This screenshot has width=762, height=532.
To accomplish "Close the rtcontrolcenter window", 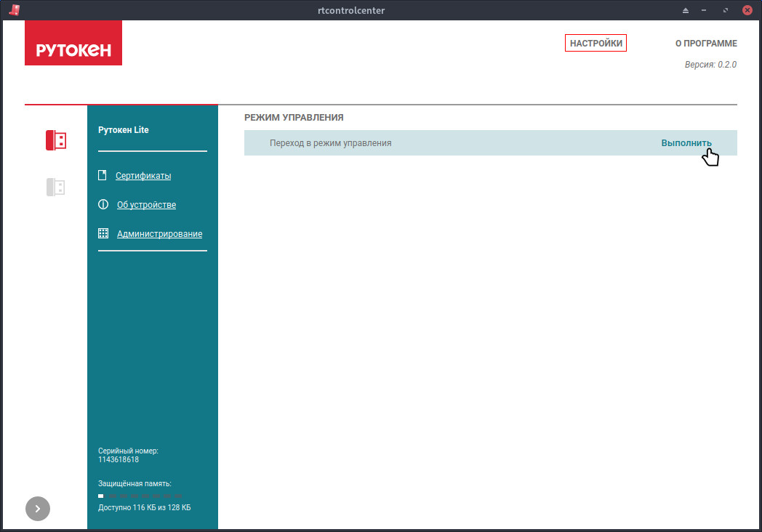I will click(x=747, y=10).
